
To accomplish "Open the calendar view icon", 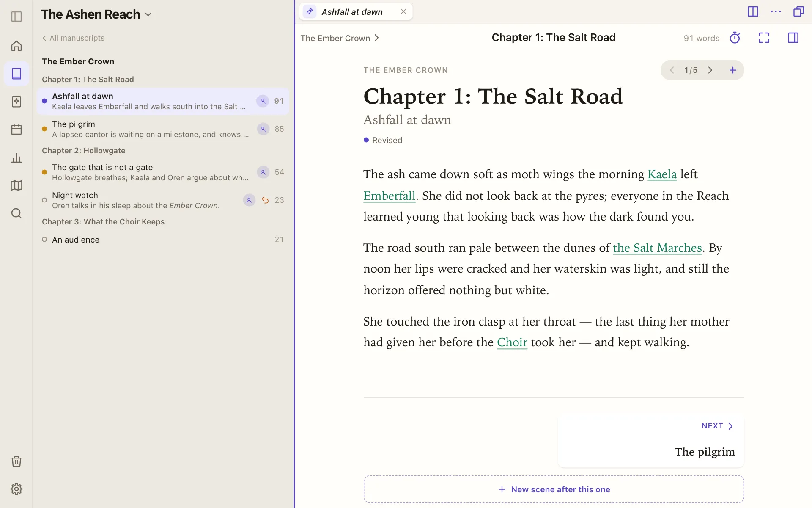I will [16, 130].
